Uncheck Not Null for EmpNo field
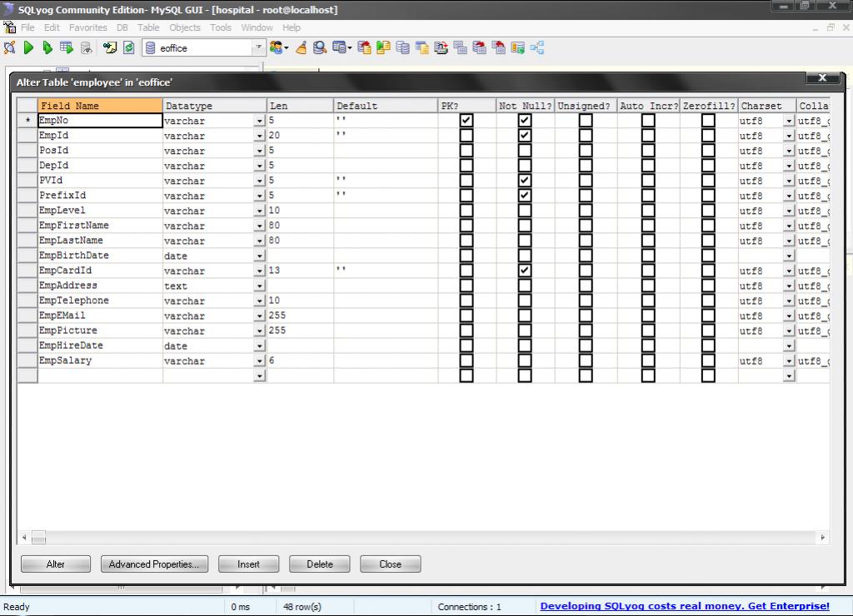Image resolution: width=853 pixels, height=616 pixels. (525, 120)
